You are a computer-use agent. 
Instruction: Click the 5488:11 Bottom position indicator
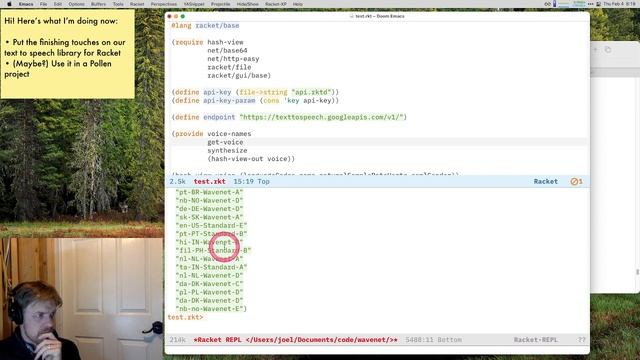(x=433, y=340)
